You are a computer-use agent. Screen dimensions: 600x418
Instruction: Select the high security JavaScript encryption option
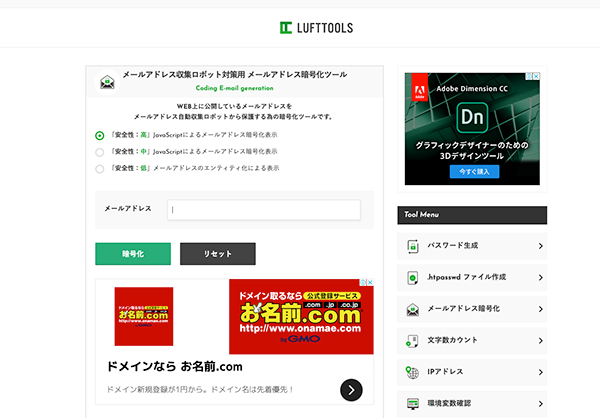point(100,135)
